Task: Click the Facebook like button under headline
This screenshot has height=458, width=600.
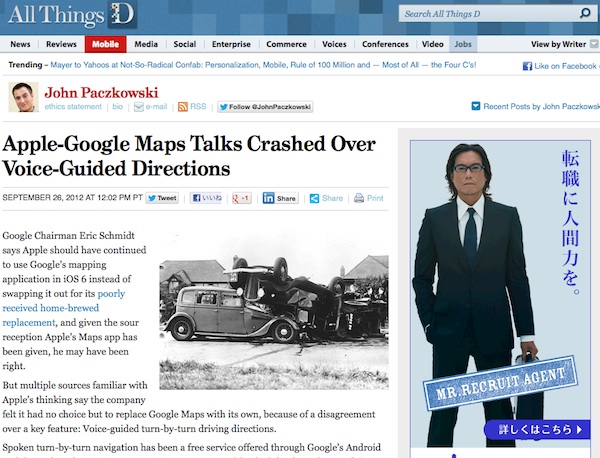Action: tap(207, 198)
